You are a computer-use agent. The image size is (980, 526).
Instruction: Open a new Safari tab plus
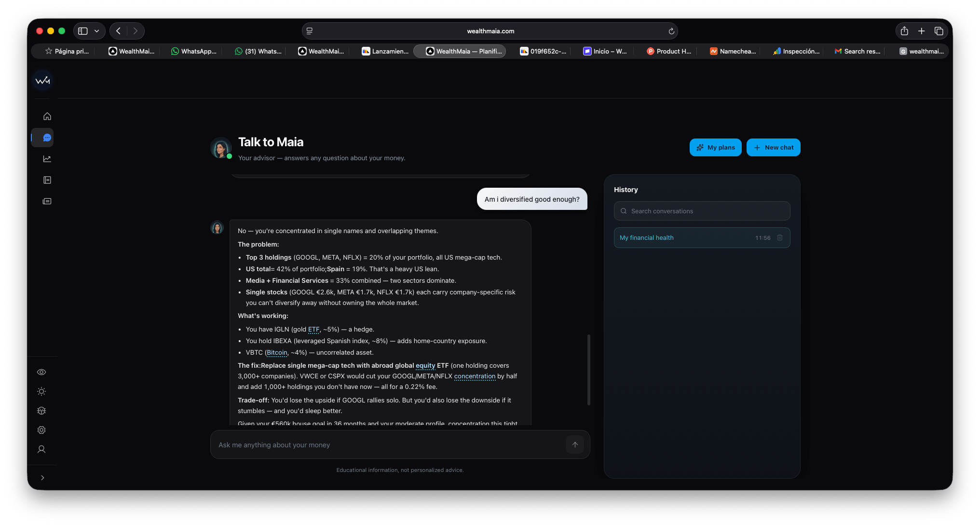click(x=922, y=31)
